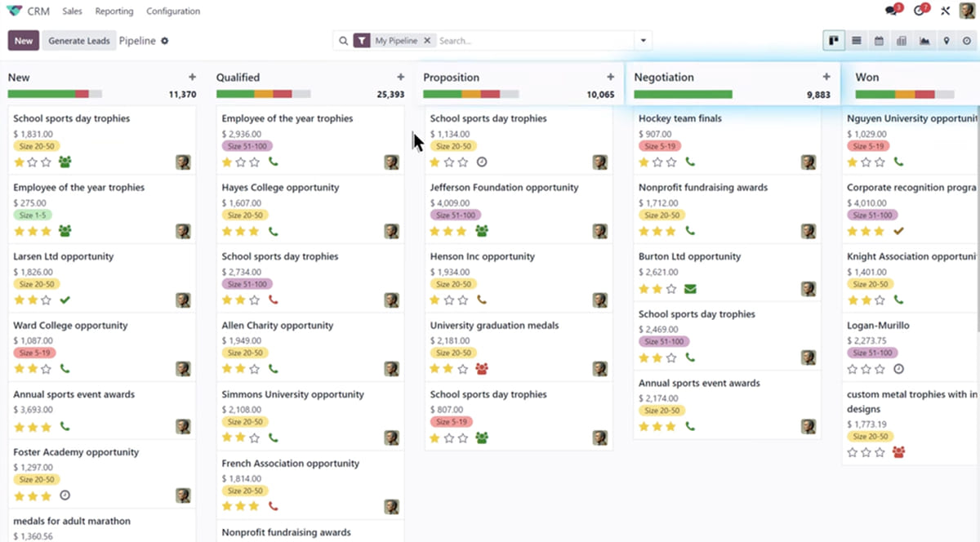Open the Annual sports event awards $3,693 card
Image resolution: width=980 pixels, height=542 pixels.
pyautogui.click(x=102, y=411)
